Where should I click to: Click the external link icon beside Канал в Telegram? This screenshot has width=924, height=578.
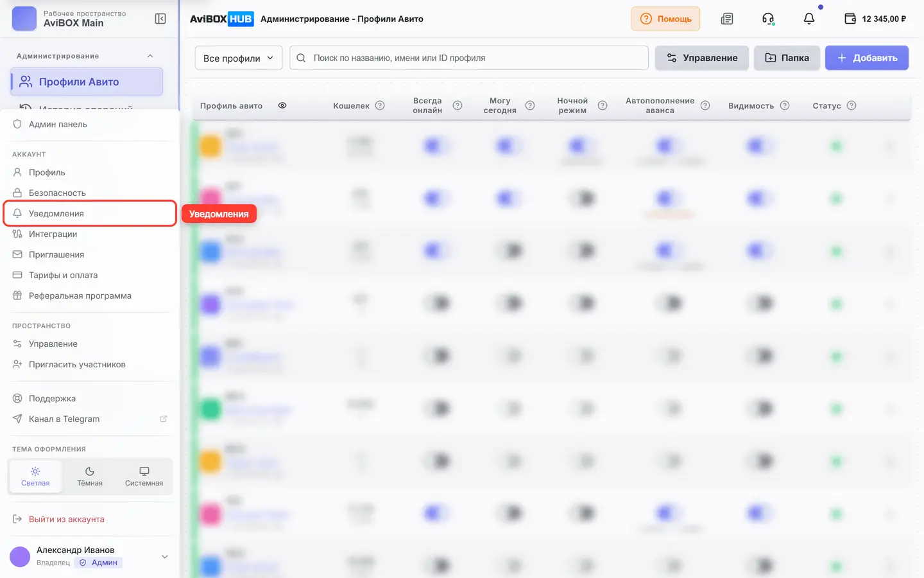(x=164, y=419)
